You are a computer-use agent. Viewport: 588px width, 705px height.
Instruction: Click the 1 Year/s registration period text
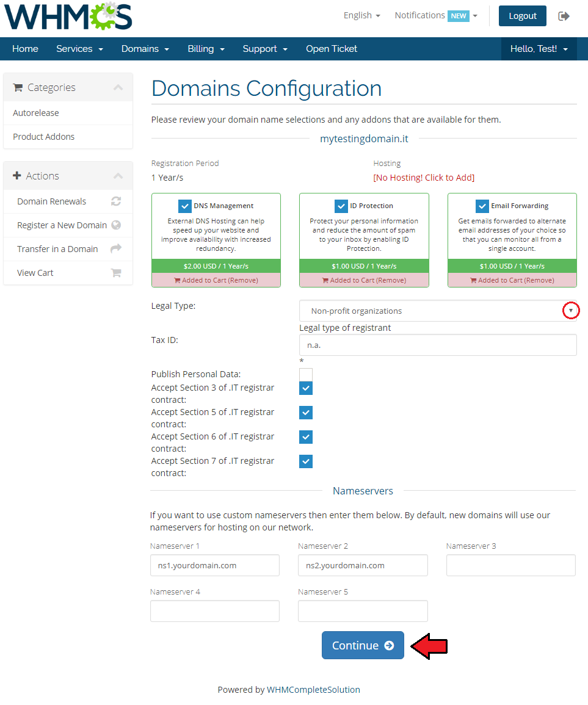(167, 178)
